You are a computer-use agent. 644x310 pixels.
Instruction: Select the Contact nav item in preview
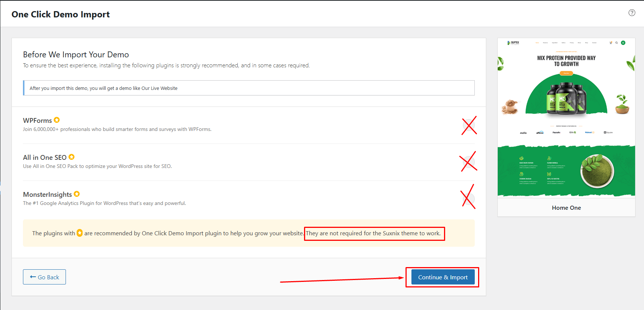click(x=594, y=43)
